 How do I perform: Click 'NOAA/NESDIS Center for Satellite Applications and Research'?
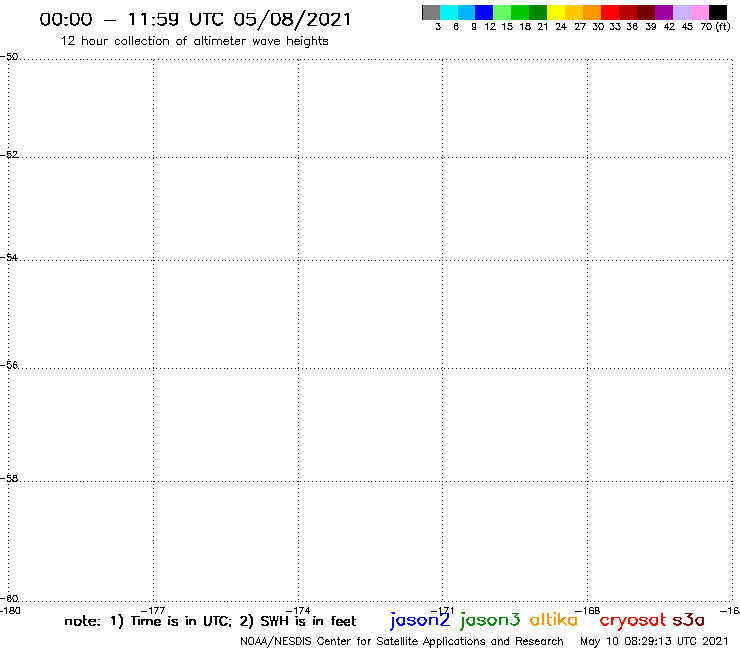(402, 642)
